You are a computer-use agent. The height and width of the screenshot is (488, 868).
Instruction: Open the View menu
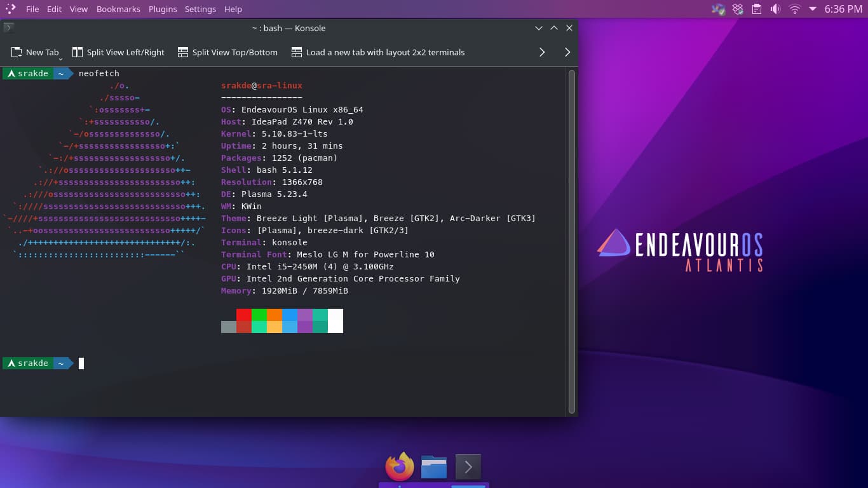(x=79, y=9)
